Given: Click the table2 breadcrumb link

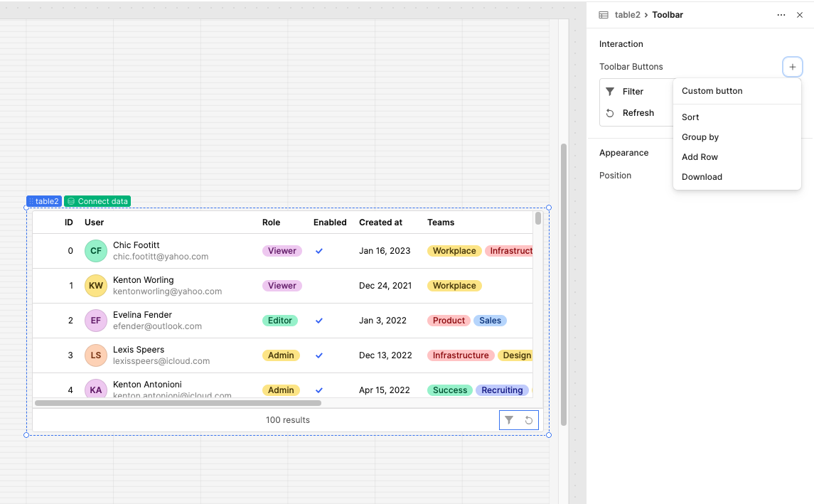Looking at the screenshot, I should [627, 15].
